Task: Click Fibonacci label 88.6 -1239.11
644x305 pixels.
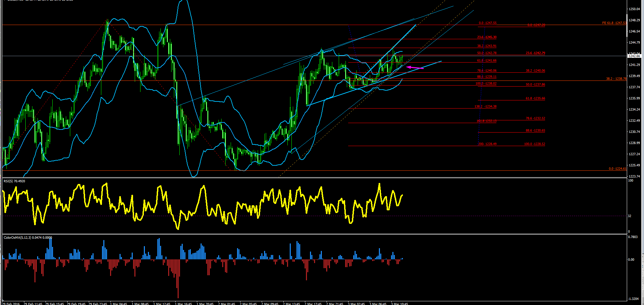Action: (x=487, y=77)
